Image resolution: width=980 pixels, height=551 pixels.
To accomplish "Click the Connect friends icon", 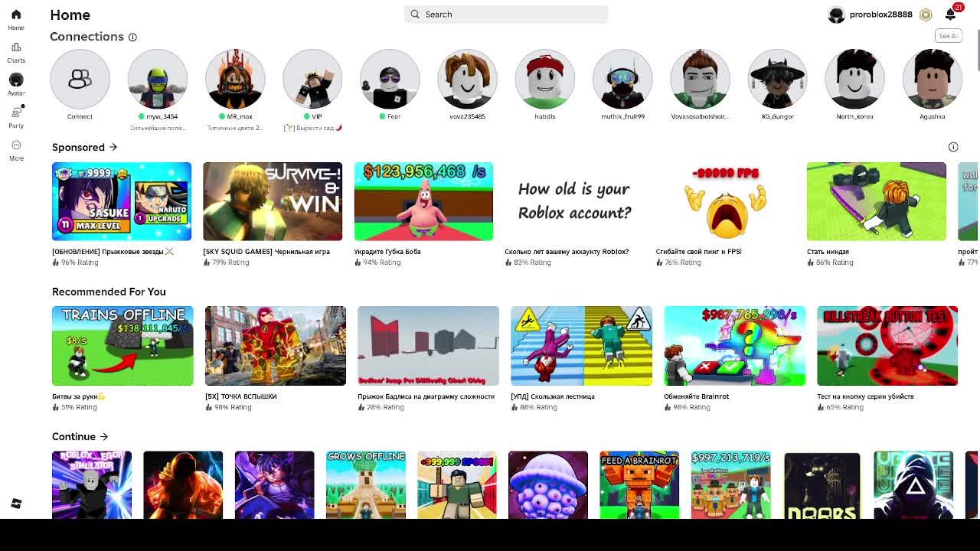I will 80,79.
